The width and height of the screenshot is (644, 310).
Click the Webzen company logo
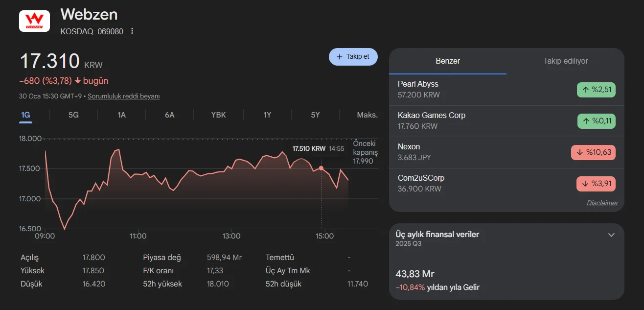point(34,21)
